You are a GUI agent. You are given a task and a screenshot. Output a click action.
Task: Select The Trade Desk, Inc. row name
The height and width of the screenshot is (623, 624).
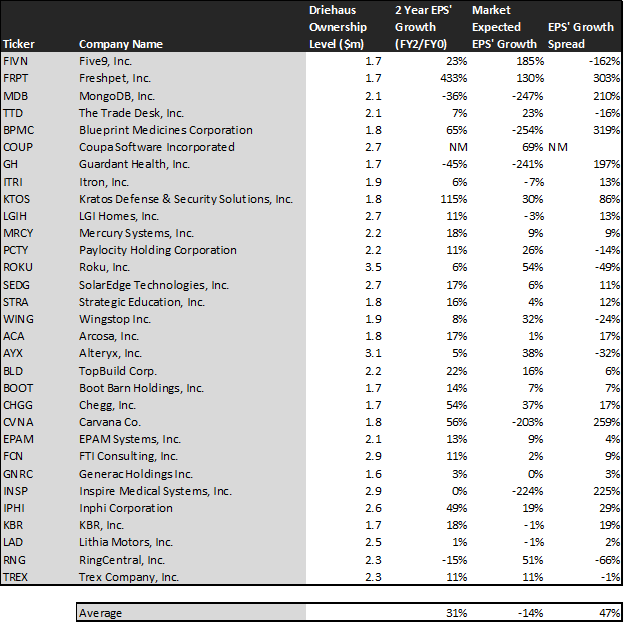(131, 113)
